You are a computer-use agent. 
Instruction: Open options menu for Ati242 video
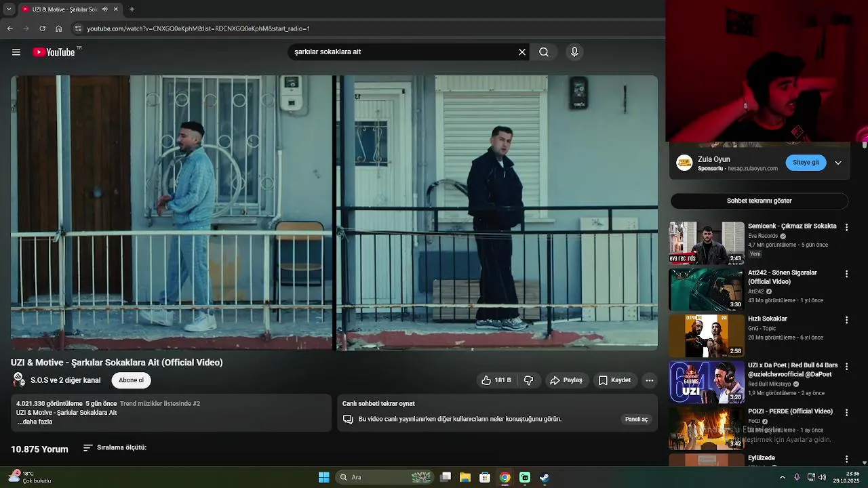(x=846, y=274)
